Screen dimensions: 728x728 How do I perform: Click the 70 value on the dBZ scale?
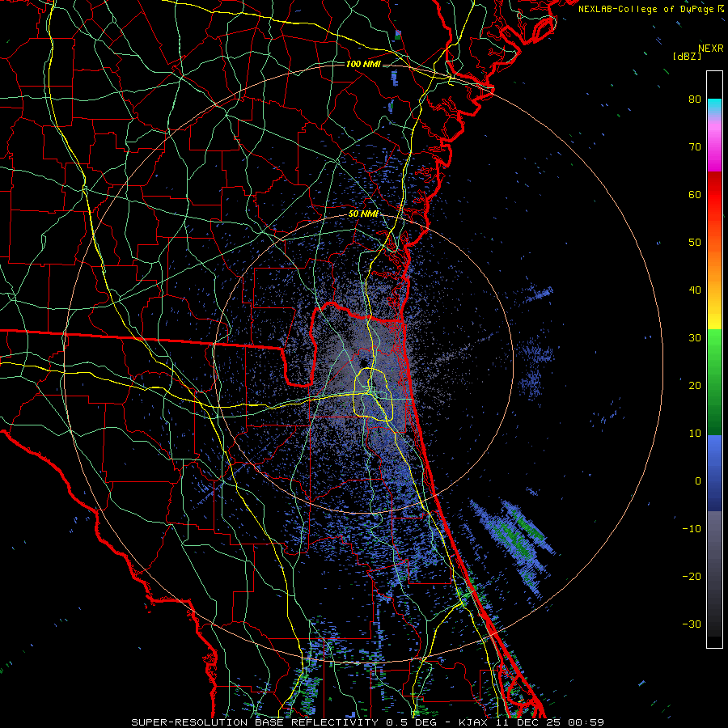695,146
